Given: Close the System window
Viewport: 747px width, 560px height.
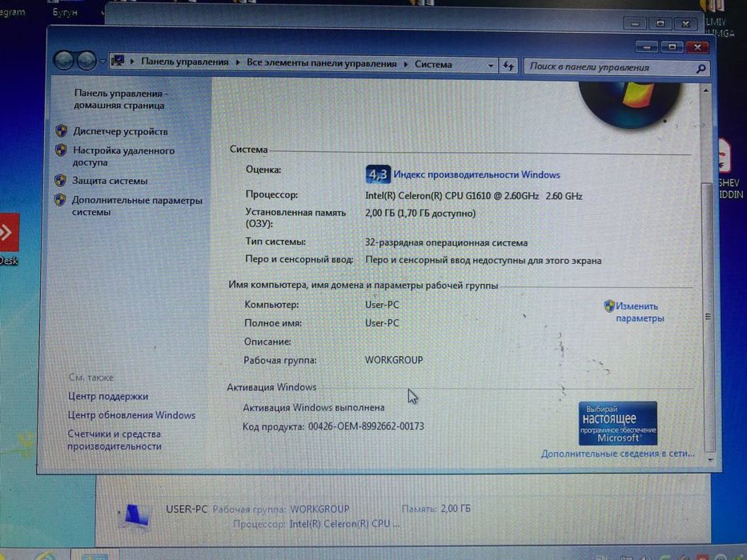Looking at the screenshot, I should pos(698,46).
